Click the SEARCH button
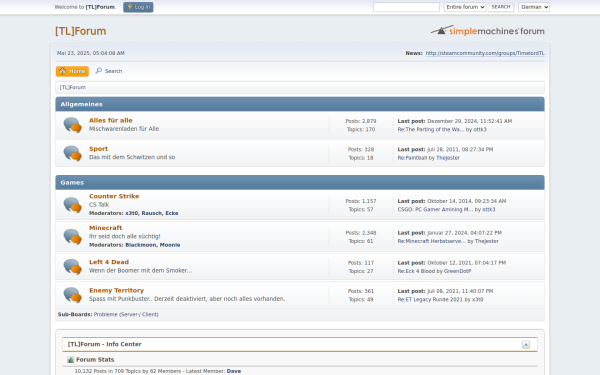Screen dimensions: 600x375 [x=501, y=7]
